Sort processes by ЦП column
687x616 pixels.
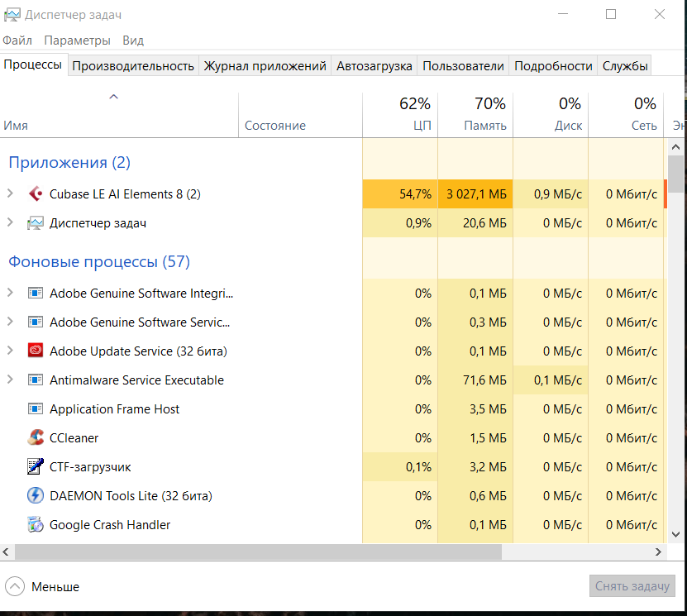[400, 115]
